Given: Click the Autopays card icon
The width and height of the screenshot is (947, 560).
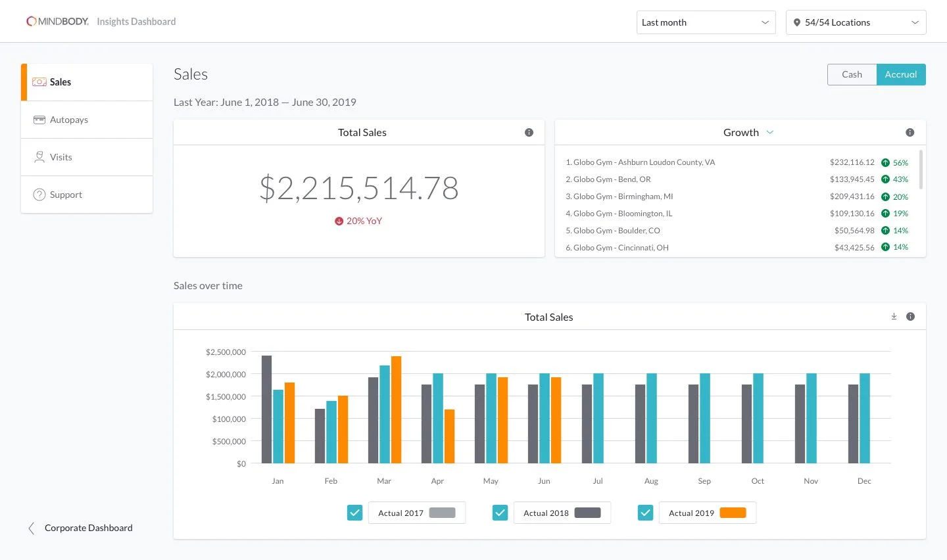Looking at the screenshot, I should pyautogui.click(x=39, y=120).
